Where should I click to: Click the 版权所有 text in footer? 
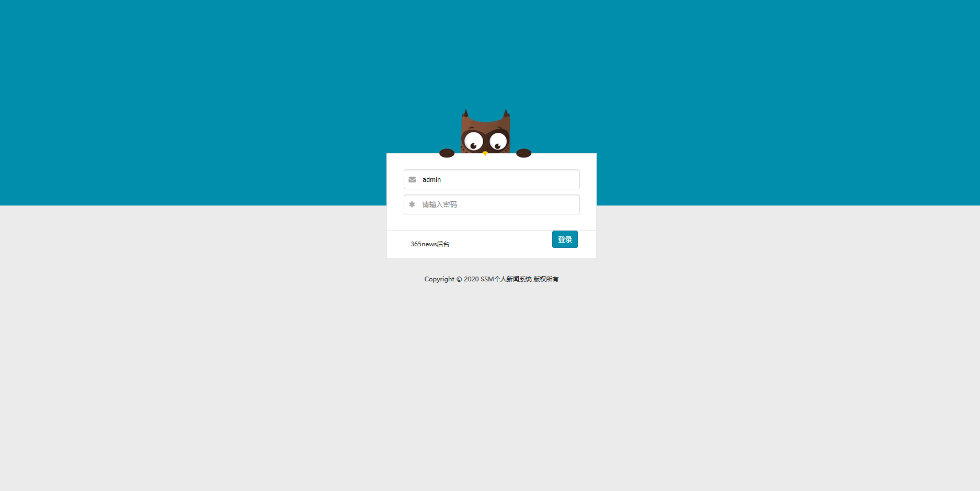point(546,279)
